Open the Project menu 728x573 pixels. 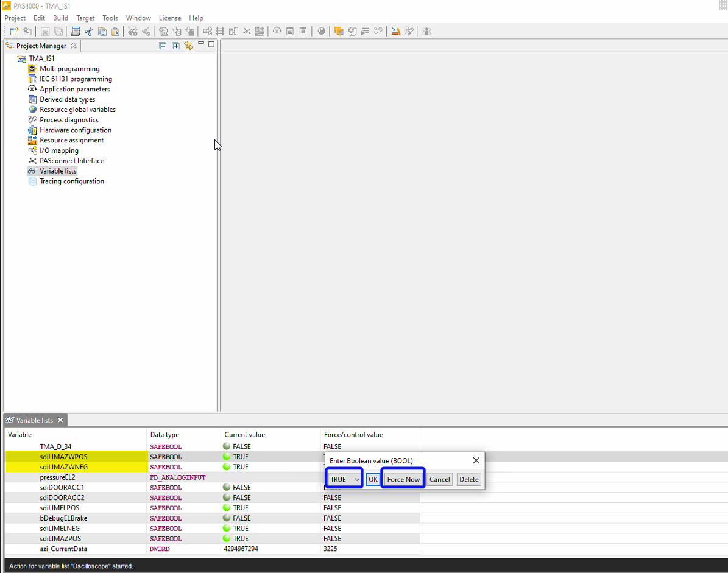[15, 18]
